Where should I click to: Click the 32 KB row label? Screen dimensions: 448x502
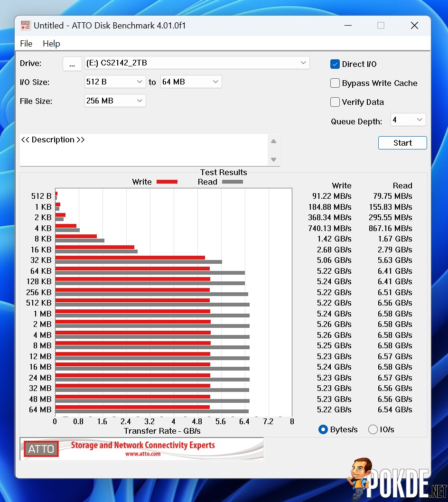click(41, 260)
